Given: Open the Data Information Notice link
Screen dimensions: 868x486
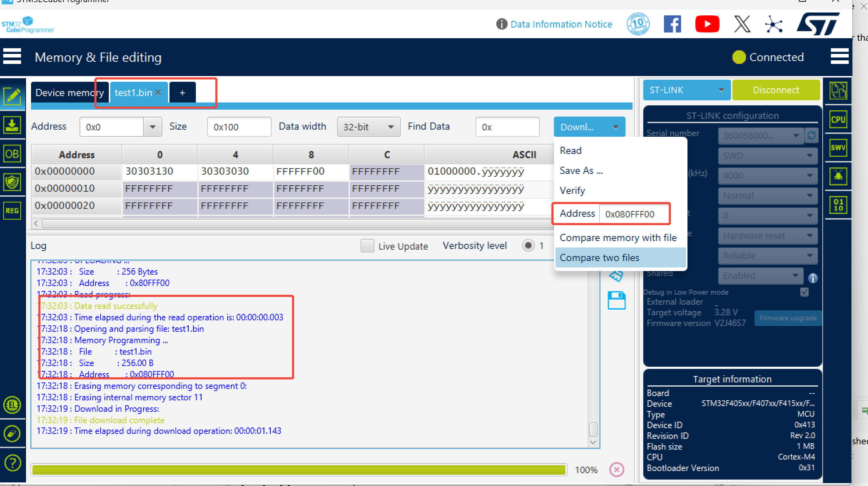Looking at the screenshot, I should 561,24.
